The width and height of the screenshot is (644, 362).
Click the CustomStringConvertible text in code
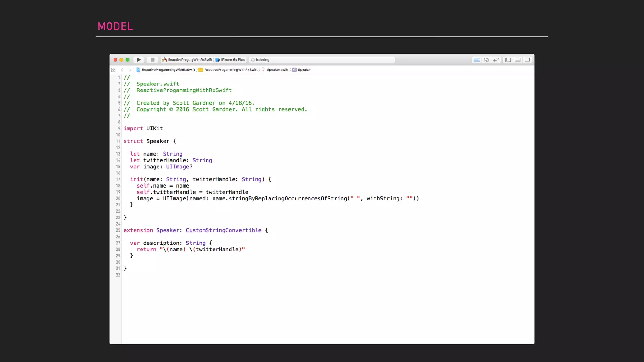224,230
